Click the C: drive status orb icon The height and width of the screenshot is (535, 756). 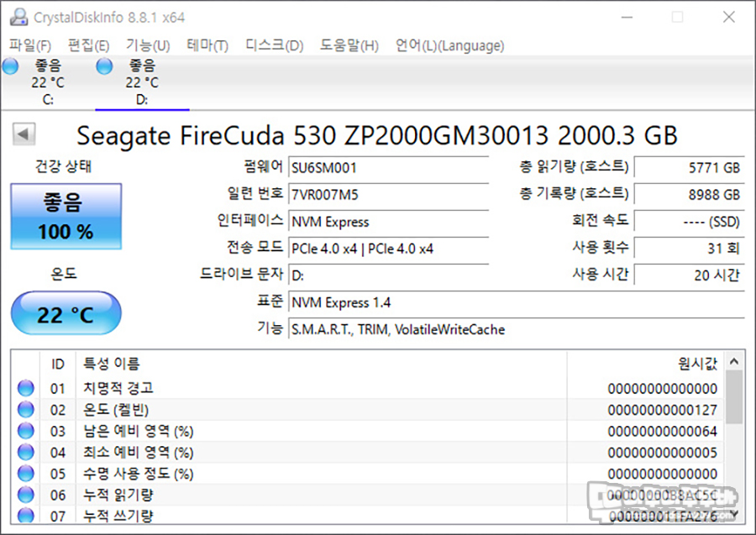tap(10, 66)
